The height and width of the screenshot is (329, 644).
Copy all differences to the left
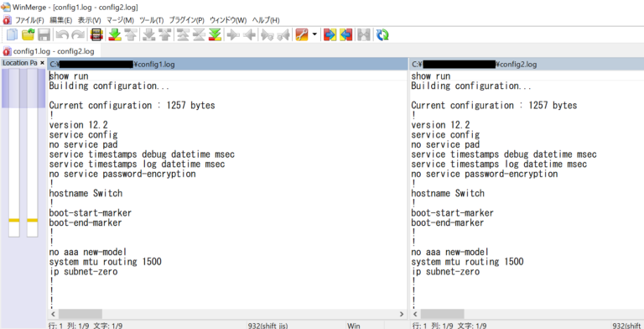pyautogui.click(x=345, y=35)
